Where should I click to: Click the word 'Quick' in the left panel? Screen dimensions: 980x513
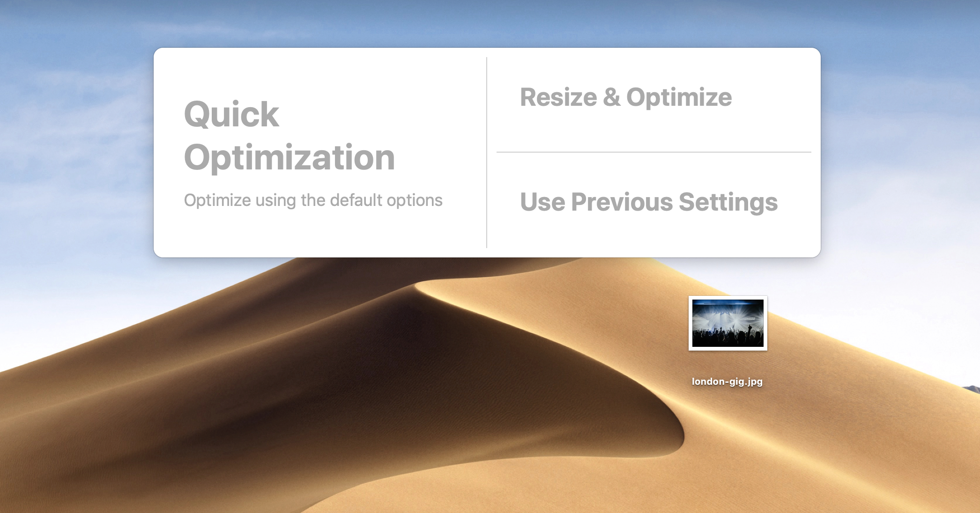click(x=231, y=114)
